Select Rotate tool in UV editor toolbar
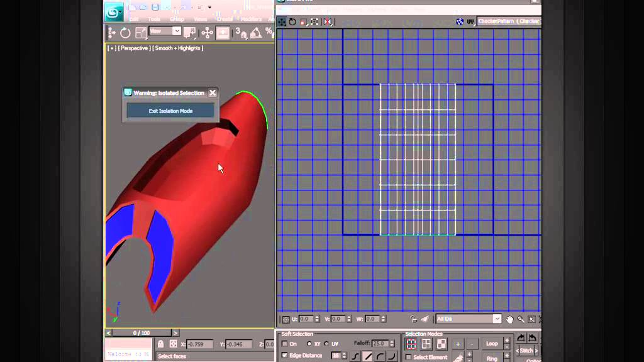The width and height of the screenshot is (644, 362). (292, 22)
